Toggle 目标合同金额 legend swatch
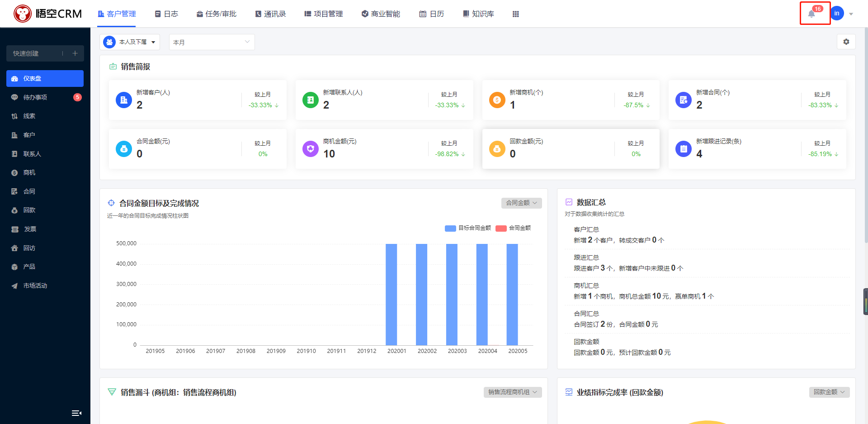Viewport: 868px width, 424px height. click(x=450, y=228)
